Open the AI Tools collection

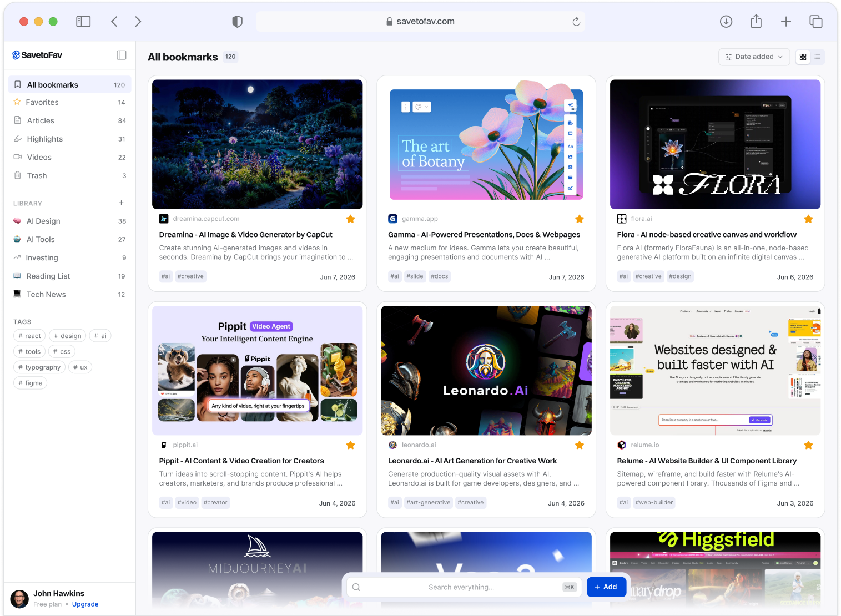[x=70, y=239]
